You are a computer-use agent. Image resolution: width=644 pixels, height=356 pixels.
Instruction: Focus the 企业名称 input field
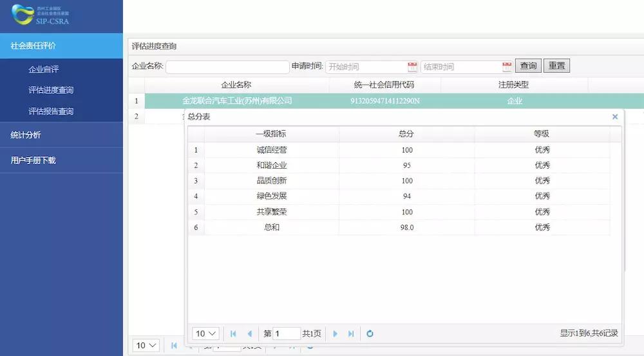(227, 67)
